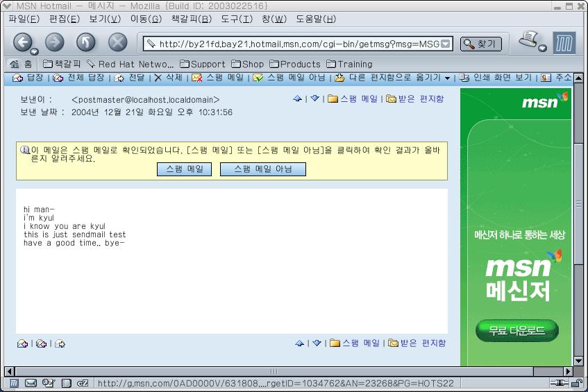Open 받은 편지함 inbox link in message header

tap(414, 99)
